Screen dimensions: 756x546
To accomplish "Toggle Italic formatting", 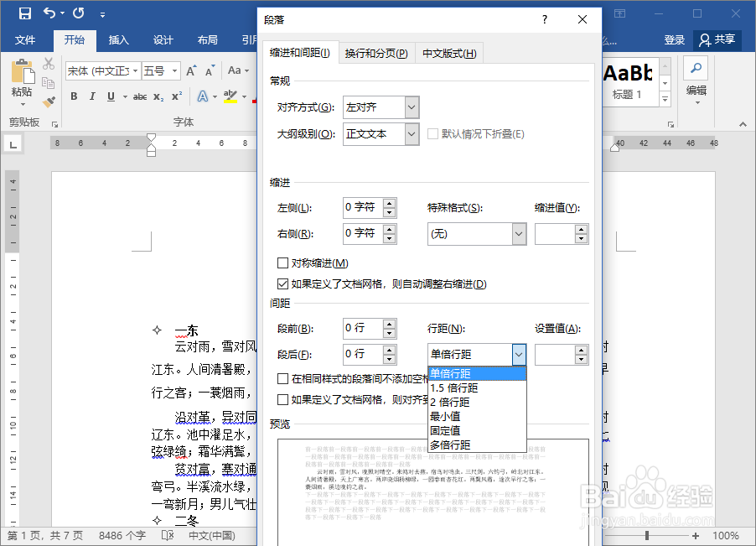I will coord(92,96).
